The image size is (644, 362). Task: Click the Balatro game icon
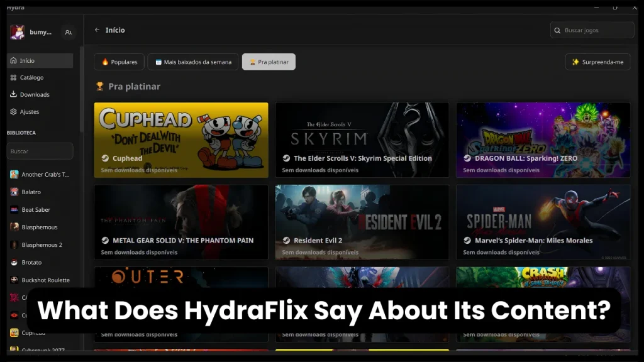tap(14, 192)
